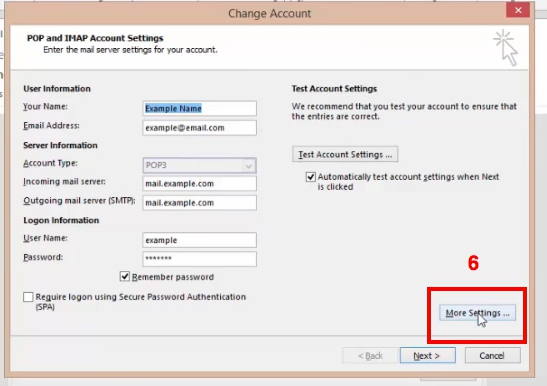The width and height of the screenshot is (547, 386).
Task: Click the 'Your Name:' label
Action: pyautogui.click(x=45, y=106)
